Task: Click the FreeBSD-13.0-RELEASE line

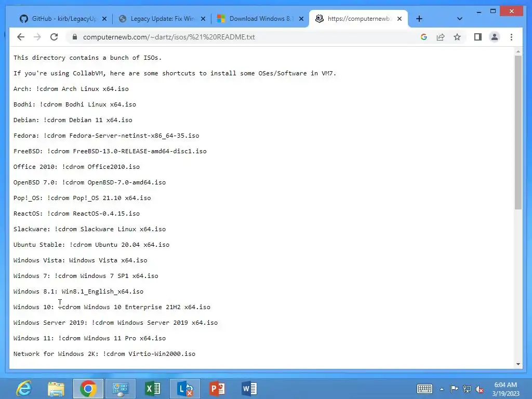Action: pos(110,151)
